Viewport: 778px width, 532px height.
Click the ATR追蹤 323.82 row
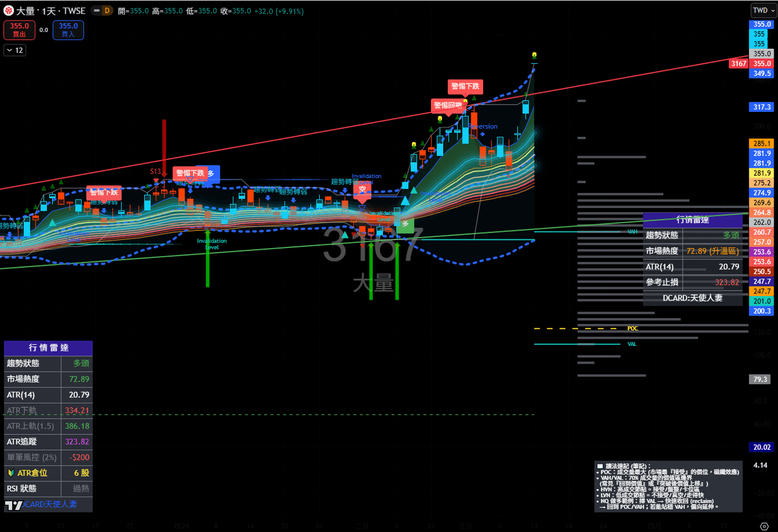pos(48,442)
